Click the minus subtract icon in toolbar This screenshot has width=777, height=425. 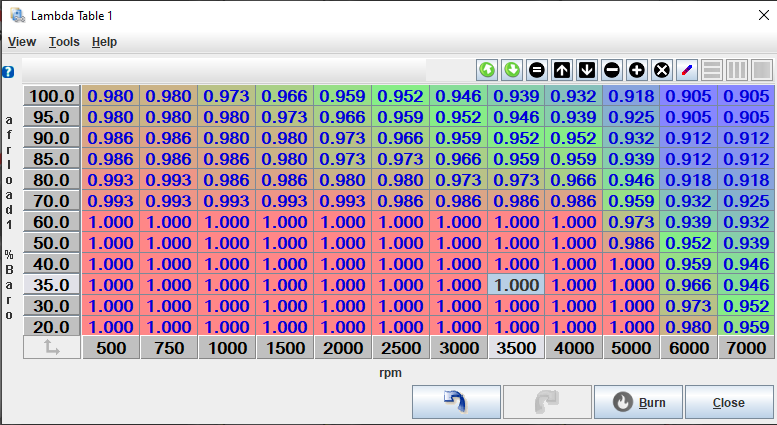coord(612,70)
